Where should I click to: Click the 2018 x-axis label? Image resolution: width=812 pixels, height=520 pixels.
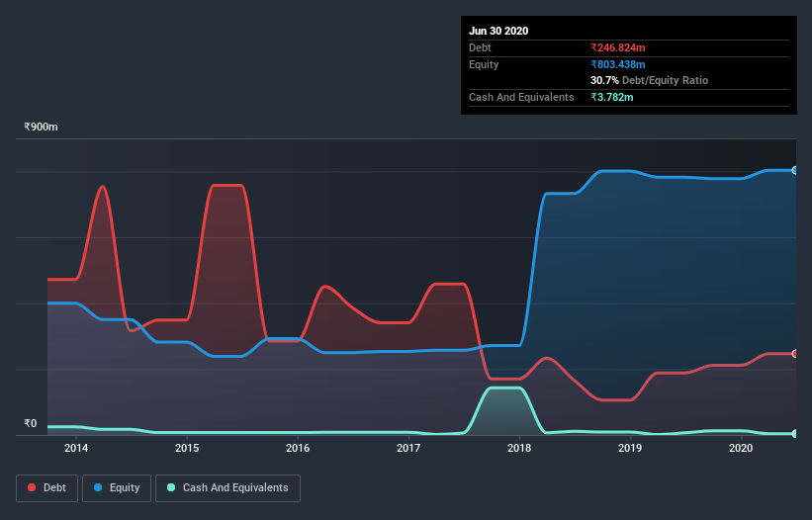(x=519, y=448)
